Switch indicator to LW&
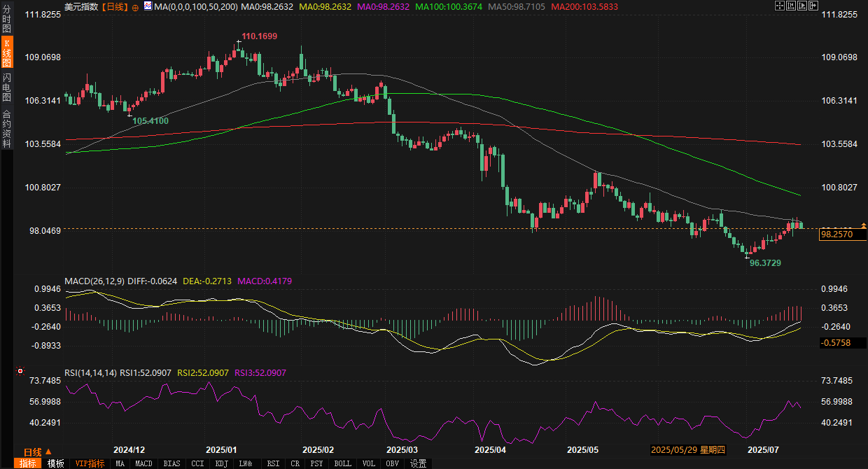Screen dimensions: 868x469 [x=246, y=463]
